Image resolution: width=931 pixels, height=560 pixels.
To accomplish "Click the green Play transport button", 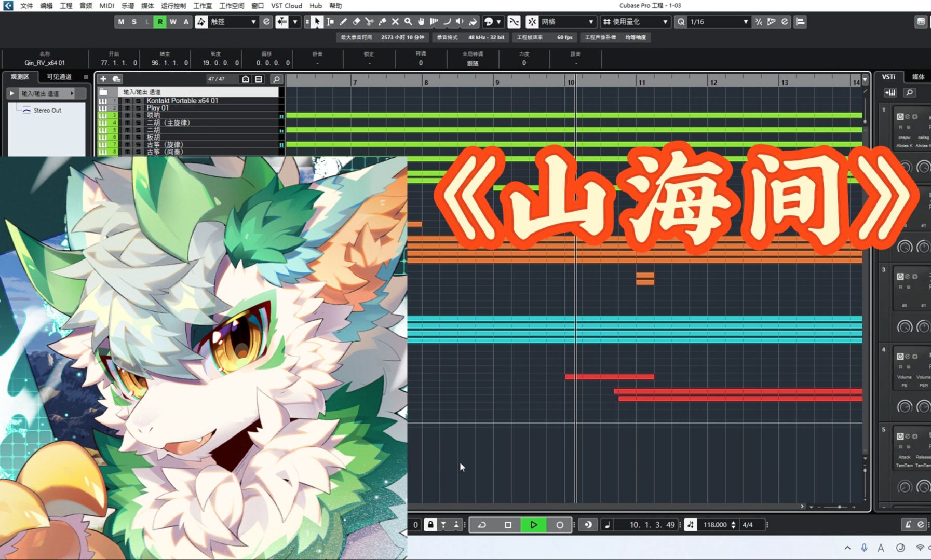I will tap(533, 525).
